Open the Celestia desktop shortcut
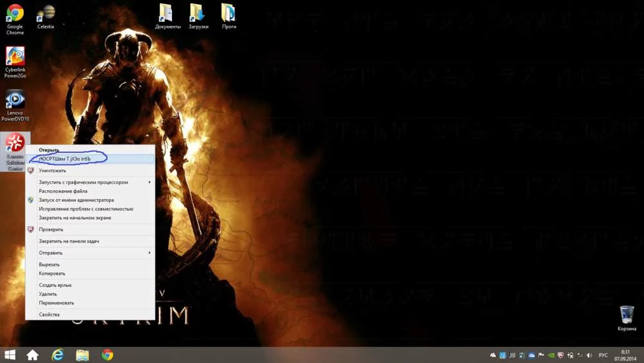The image size is (644, 363). coord(46,17)
